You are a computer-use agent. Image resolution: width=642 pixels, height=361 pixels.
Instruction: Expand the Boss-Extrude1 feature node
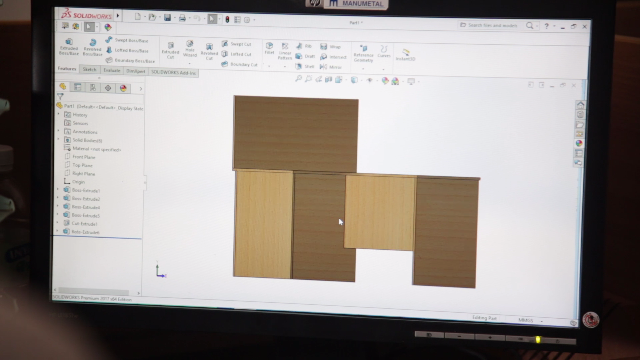pos(58,190)
